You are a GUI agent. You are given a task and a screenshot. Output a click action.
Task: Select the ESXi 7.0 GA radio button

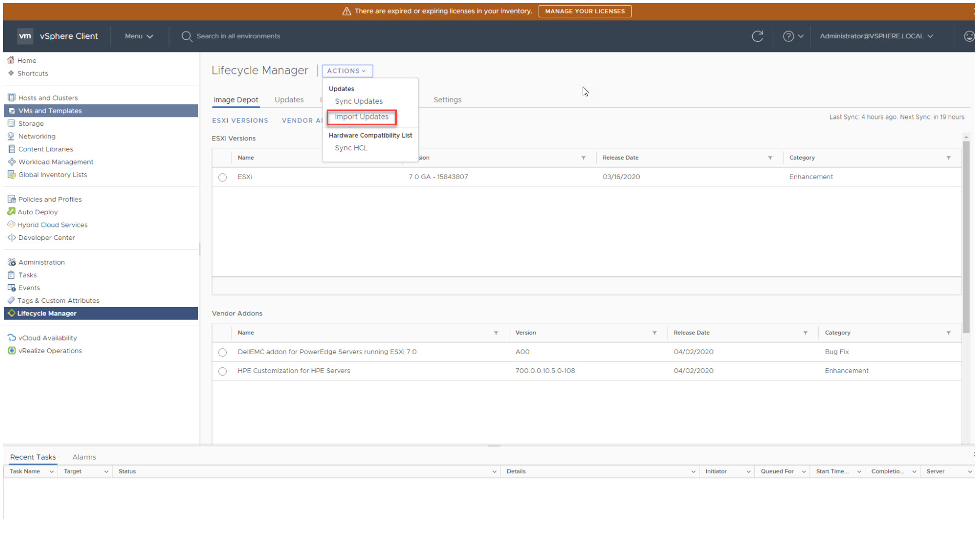(222, 178)
